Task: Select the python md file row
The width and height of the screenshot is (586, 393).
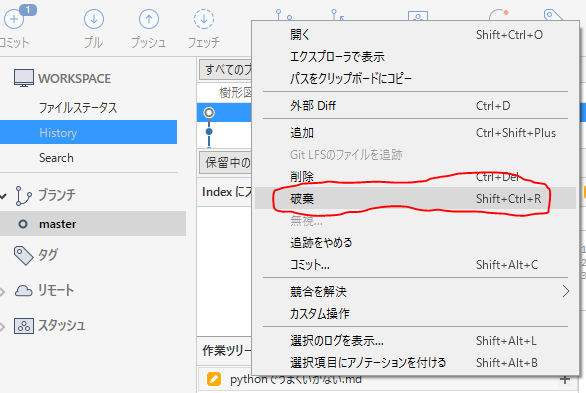Action: 389,379
